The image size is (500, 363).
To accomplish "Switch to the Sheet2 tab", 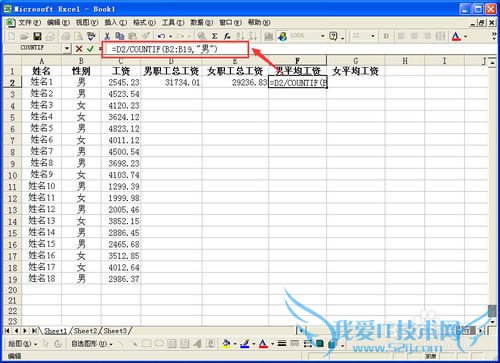I will pyautogui.click(x=85, y=331).
